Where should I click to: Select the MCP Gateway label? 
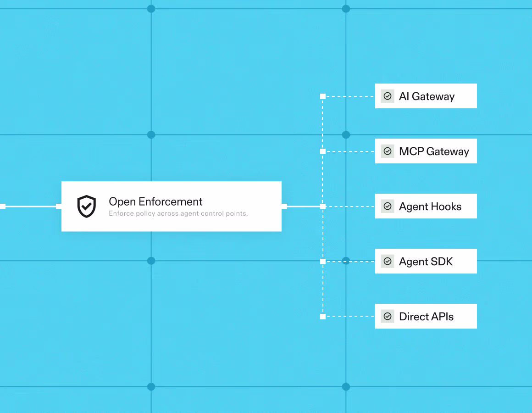tap(434, 151)
